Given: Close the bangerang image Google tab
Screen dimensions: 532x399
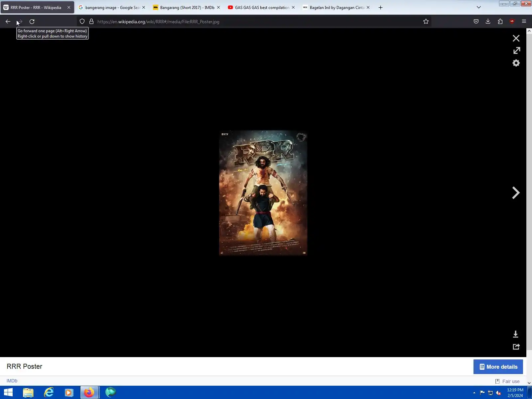Looking at the screenshot, I should click(144, 7).
